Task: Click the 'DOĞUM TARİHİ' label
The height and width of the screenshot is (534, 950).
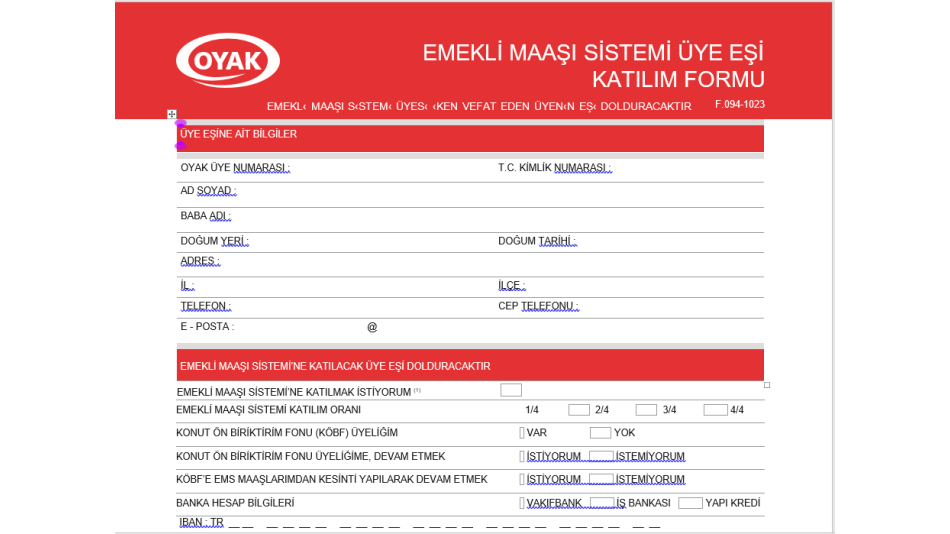Action: point(537,241)
